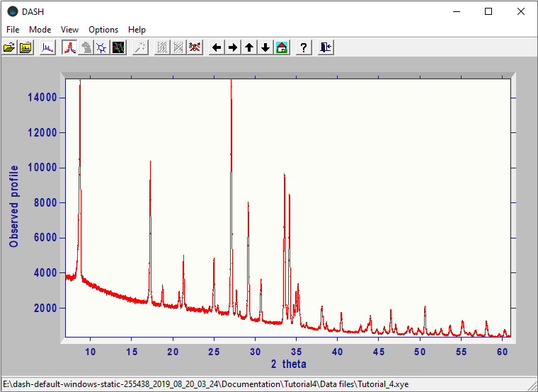Open the Help menu
The image size is (538, 392).
(137, 30)
